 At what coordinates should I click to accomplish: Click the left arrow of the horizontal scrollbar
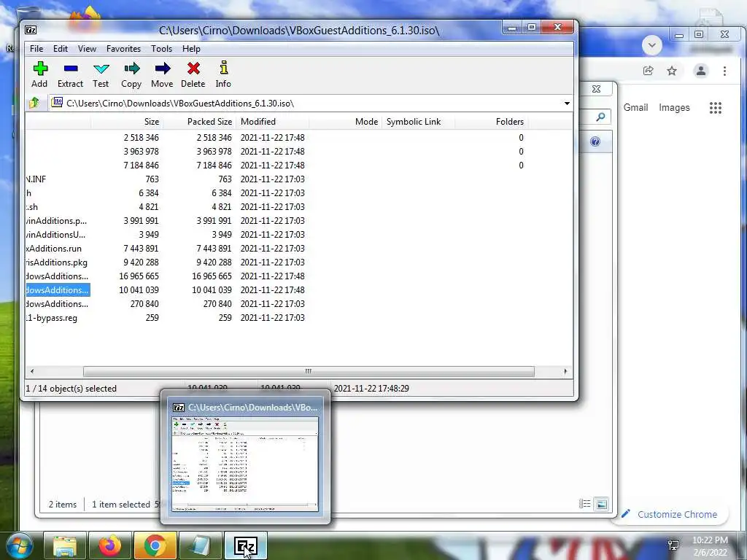pyautogui.click(x=32, y=371)
